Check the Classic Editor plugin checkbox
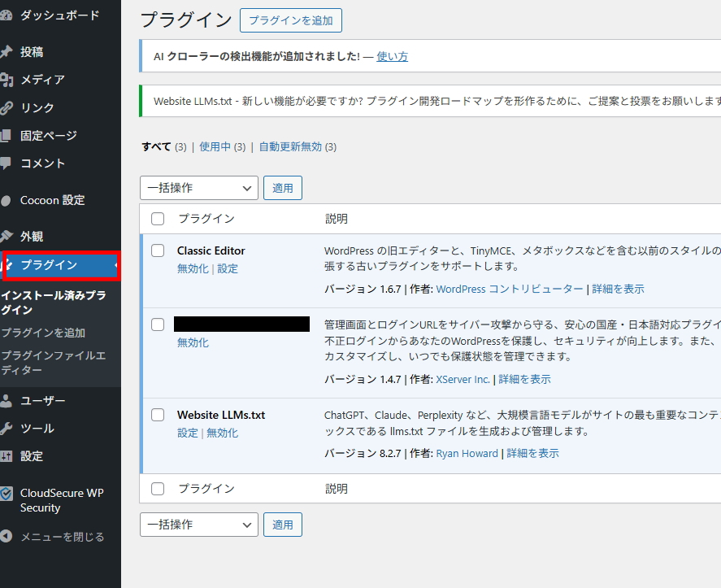This screenshot has height=588, width=721. click(158, 250)
